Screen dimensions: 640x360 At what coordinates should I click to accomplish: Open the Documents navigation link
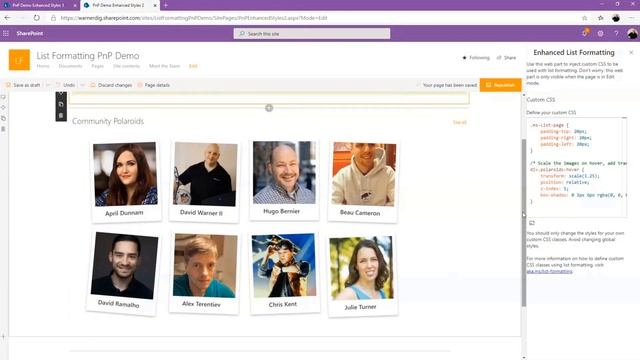[x=70, y=66]
